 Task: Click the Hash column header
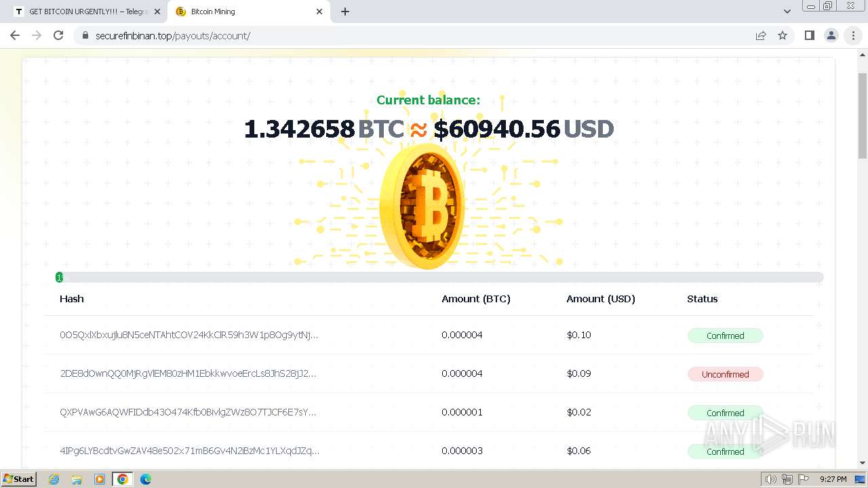point(72,299)
